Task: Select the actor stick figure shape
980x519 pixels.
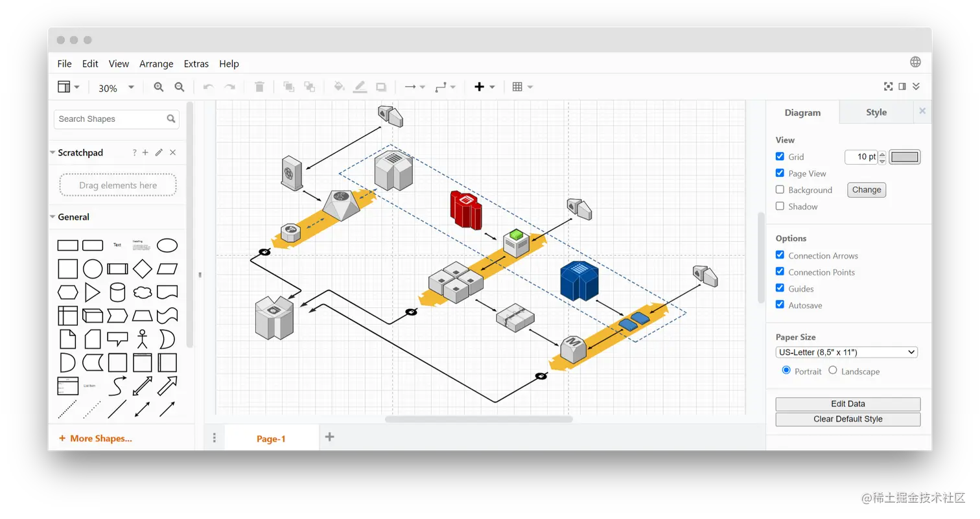Action: click(143, 339)
